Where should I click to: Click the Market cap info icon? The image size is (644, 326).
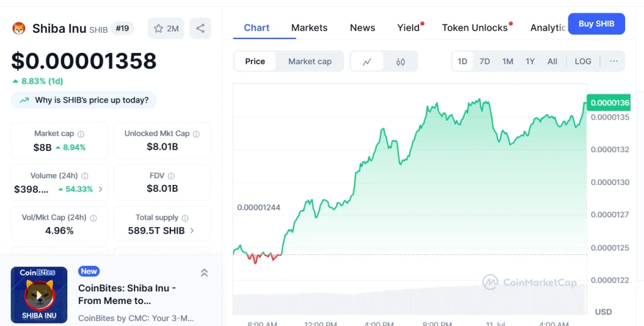tap(80, 134)
